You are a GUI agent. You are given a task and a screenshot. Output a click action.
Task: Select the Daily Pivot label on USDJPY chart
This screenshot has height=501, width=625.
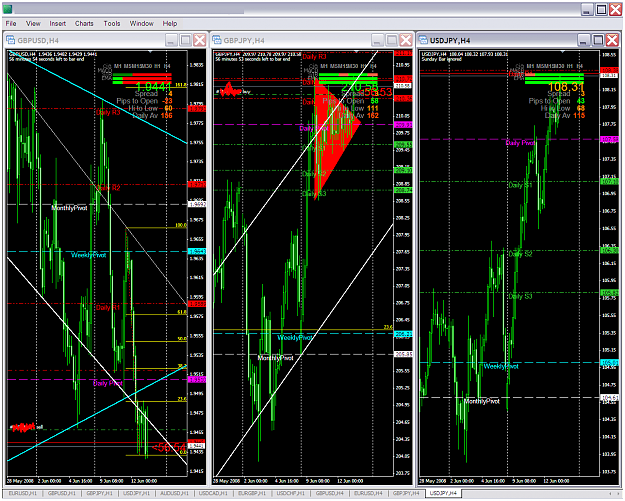click(x=520, y=143)
